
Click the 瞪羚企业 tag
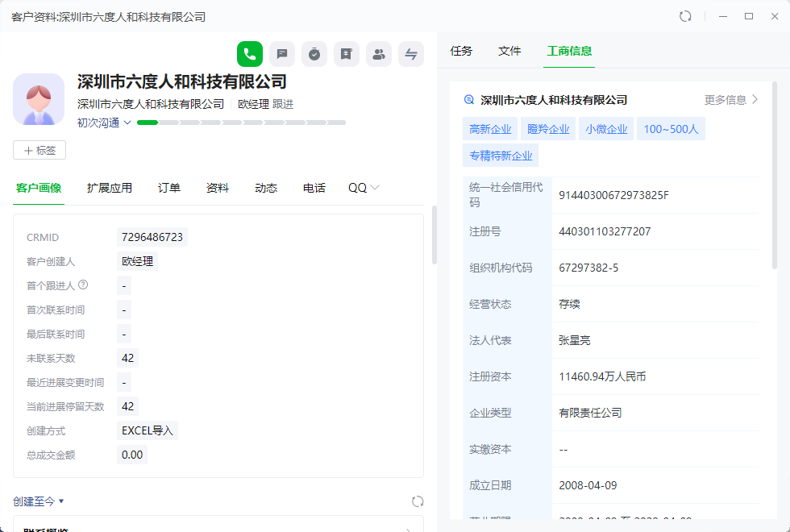pos(548,129)
